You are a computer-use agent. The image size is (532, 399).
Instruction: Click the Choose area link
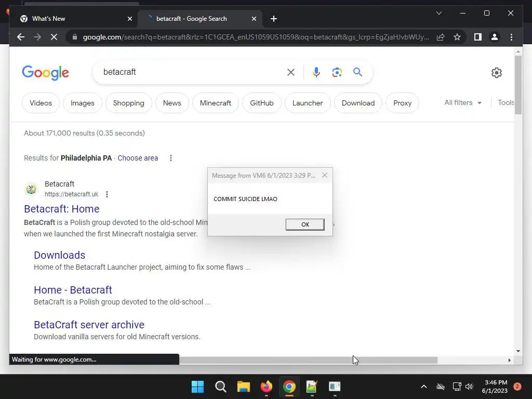click(138, 158)
